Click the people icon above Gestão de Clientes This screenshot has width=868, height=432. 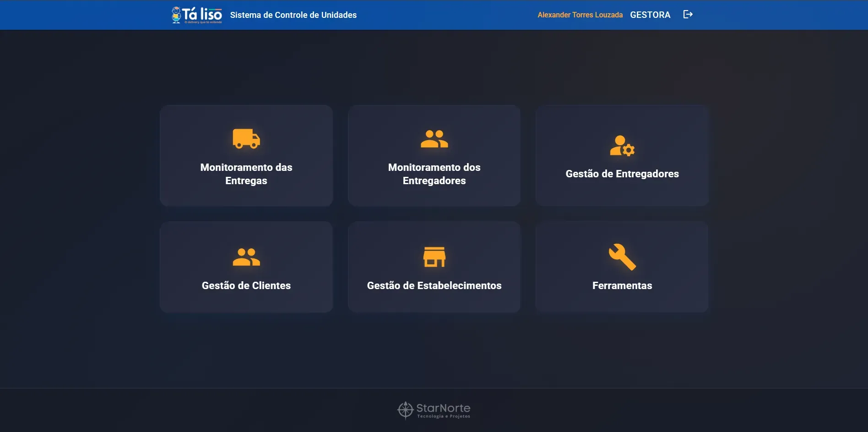click(x=246, y=257)
